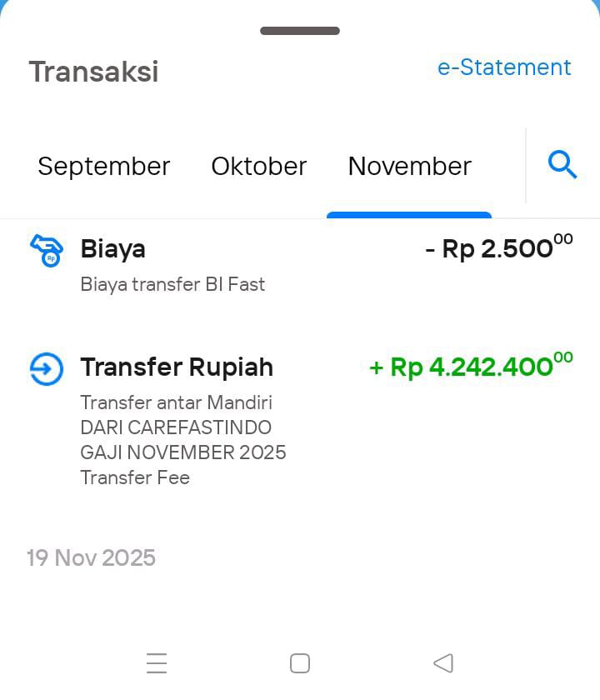Open the Biaya transaction entry

click(x=113, y=248)
